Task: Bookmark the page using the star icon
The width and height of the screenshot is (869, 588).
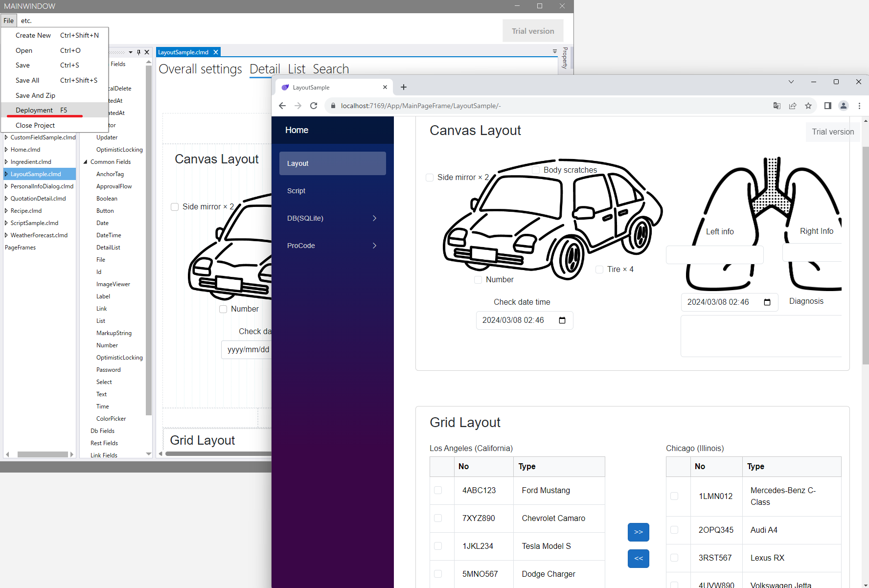Action: (808, 106)
